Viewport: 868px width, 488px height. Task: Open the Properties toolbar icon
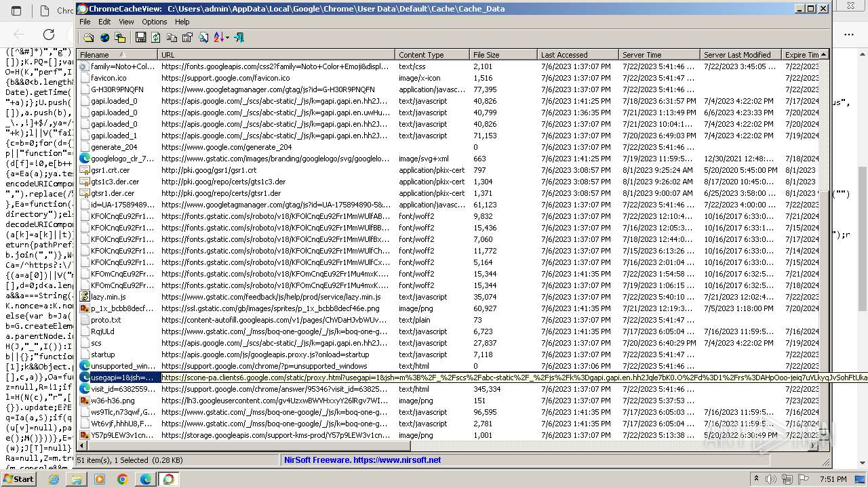tap(187, 38)
